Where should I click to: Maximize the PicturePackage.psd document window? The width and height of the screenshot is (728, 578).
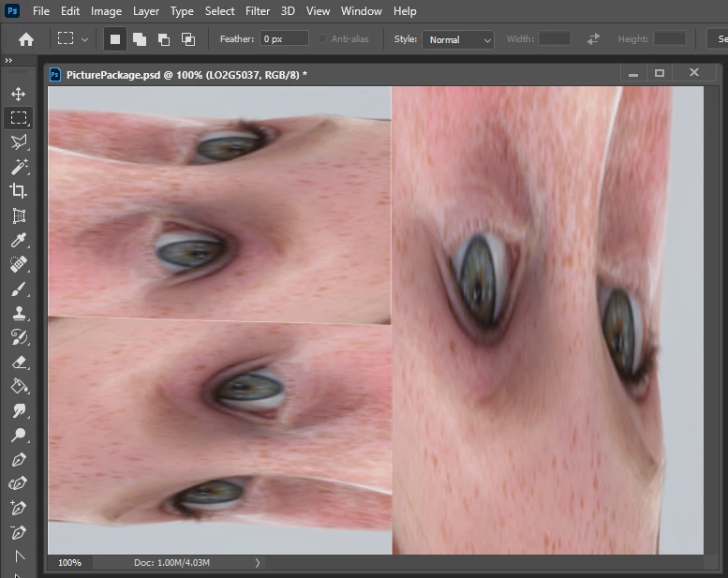pos(660,73)
